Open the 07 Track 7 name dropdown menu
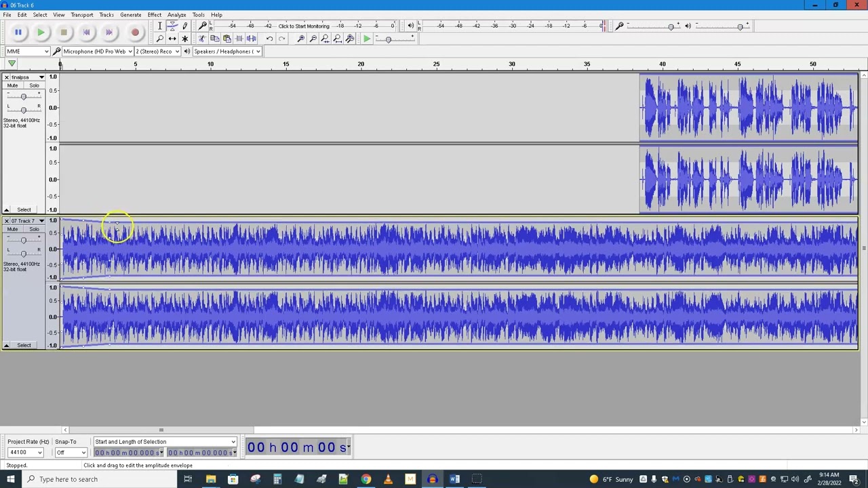868x488 pixels. 27,221
